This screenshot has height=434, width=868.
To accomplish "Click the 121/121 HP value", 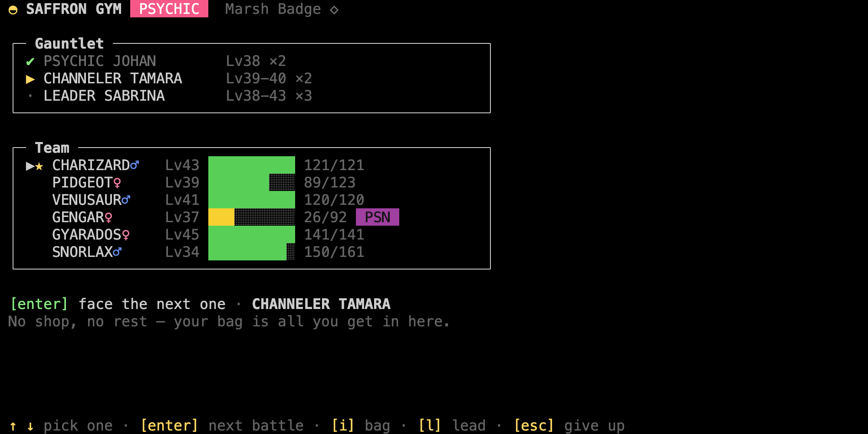I will pyautogui.click(x=334, y=165).
